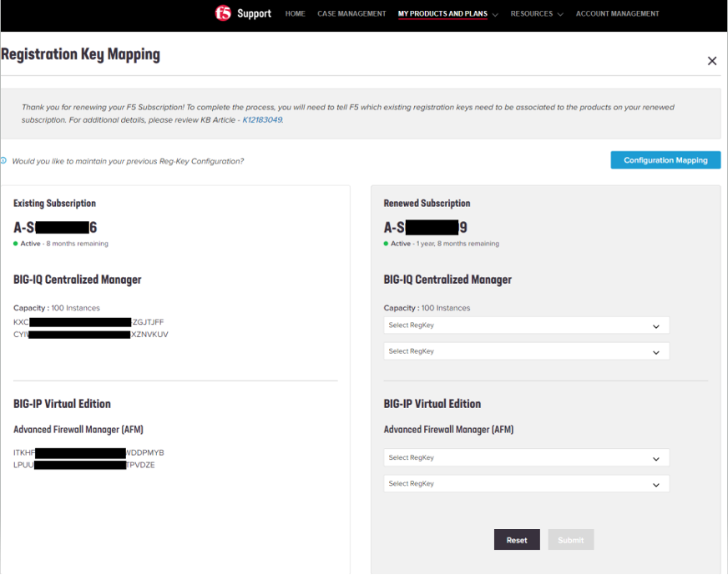This screenshot has height=575, width=728.
Task: Click 'Active - 8 months remaining' status
Action: tap(61, 244)
